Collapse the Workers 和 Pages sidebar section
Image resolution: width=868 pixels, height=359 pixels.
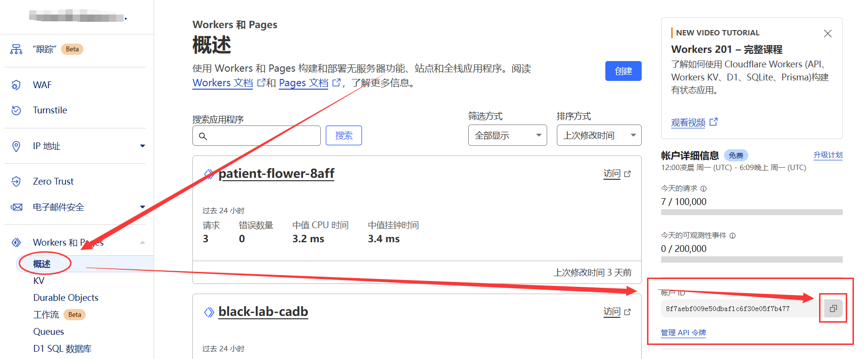(142, 242)
